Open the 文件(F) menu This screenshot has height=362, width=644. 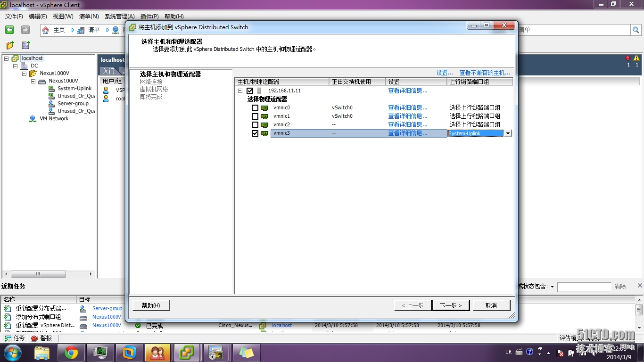click(x=14, y=16)
